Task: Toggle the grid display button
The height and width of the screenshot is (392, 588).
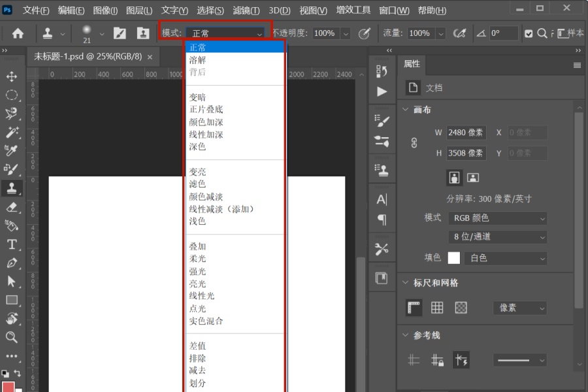Action: (437, 308)
